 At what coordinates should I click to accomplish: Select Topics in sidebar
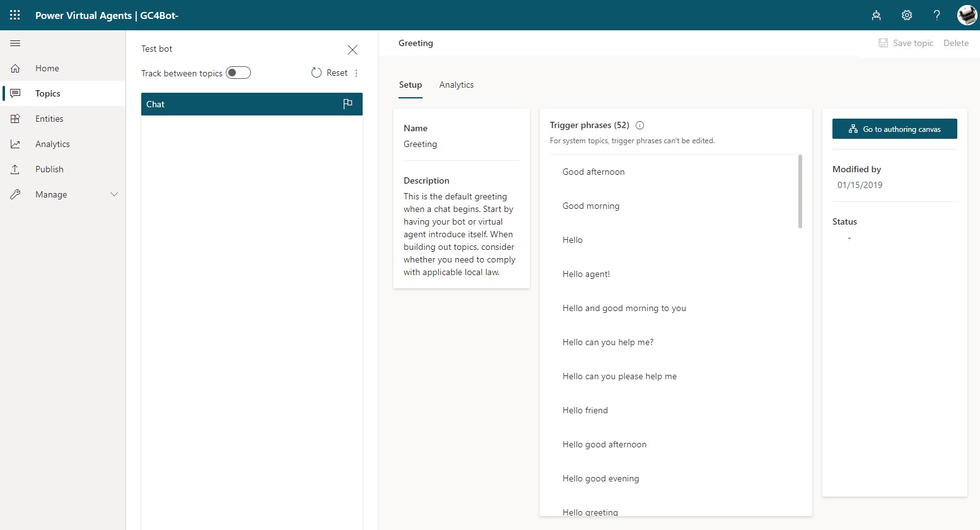point(48,93)
